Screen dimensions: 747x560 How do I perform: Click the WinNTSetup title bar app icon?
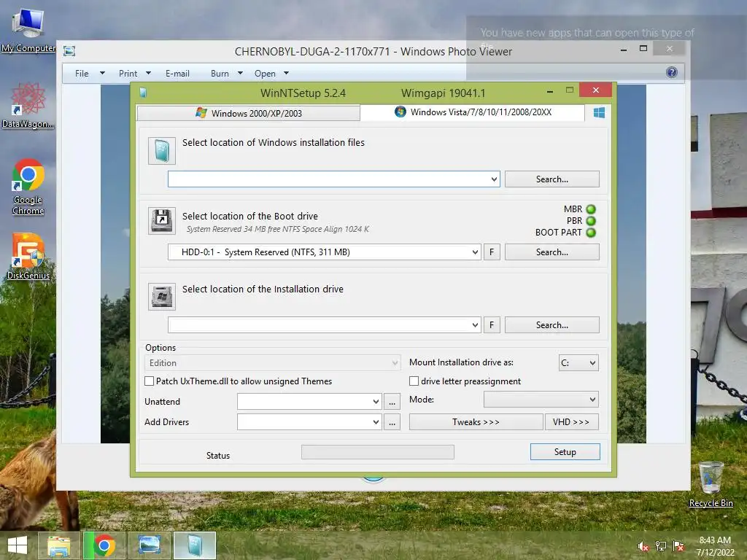144,93
